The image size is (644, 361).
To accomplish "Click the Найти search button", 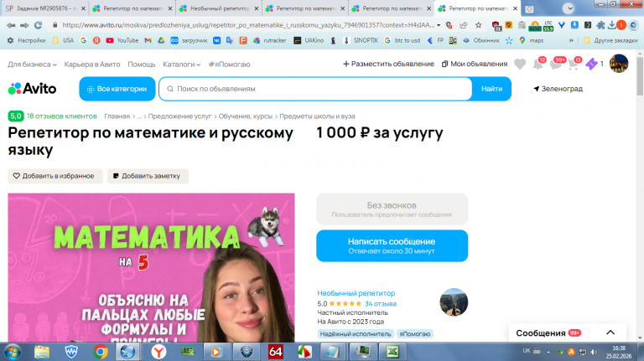I will (491, 89).
